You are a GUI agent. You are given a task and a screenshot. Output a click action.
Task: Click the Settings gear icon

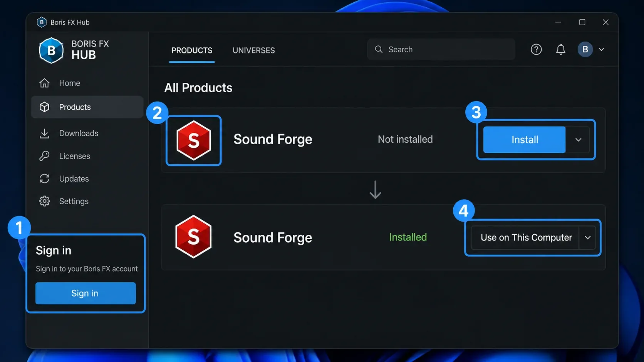tap(45, 201)
